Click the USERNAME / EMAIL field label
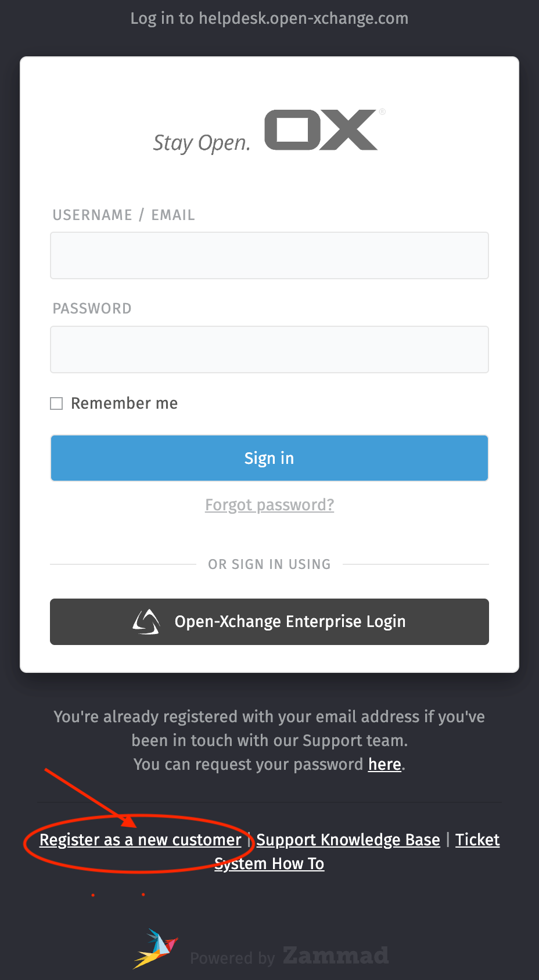 click(124, 215)
